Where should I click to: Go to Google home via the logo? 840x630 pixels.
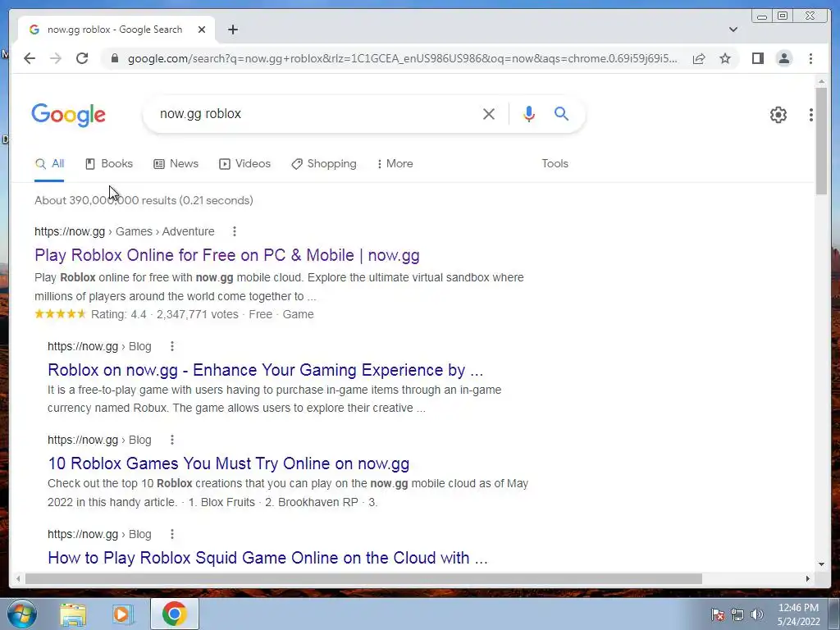point(69,115)
